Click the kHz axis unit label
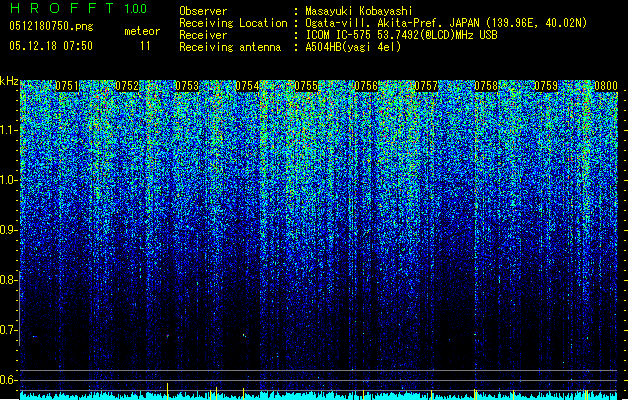This screenshot has width=629, height=400. tap(9, 81)
